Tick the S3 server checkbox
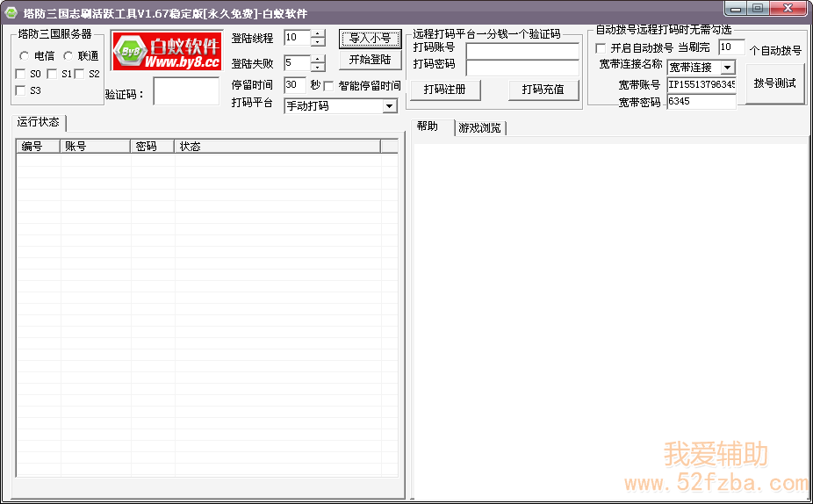 tap(21, 90)
